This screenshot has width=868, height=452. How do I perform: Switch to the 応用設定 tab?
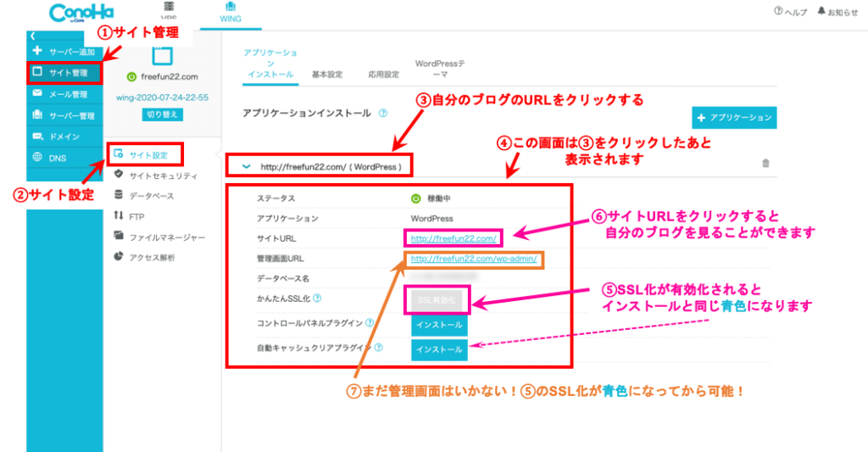coord(384,75)
